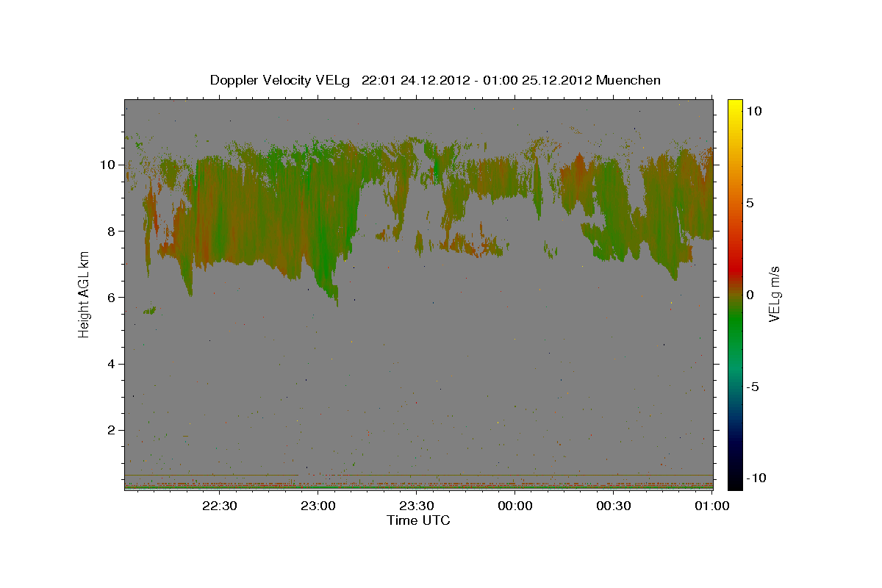Click the '00:00' time tick label
Image resolution: width=882 pixels, height=588 pixels.
click(515, 506)
